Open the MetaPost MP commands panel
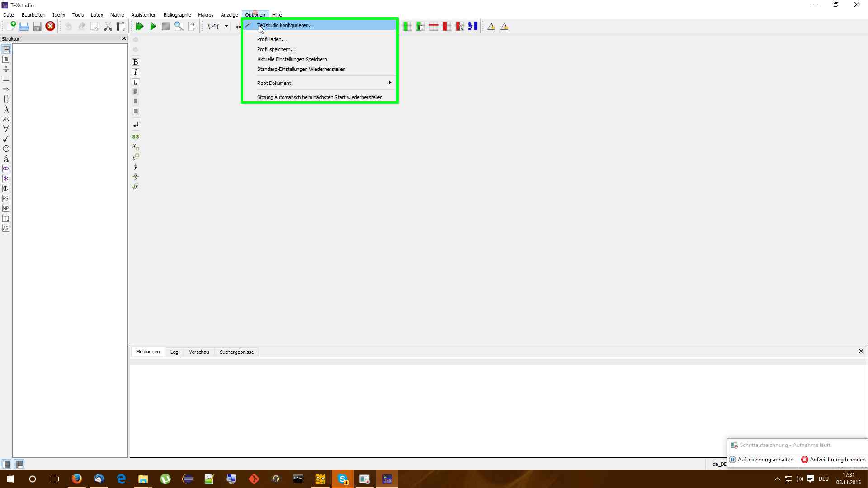This screenshot has width=868, height=488. (6, 208)
